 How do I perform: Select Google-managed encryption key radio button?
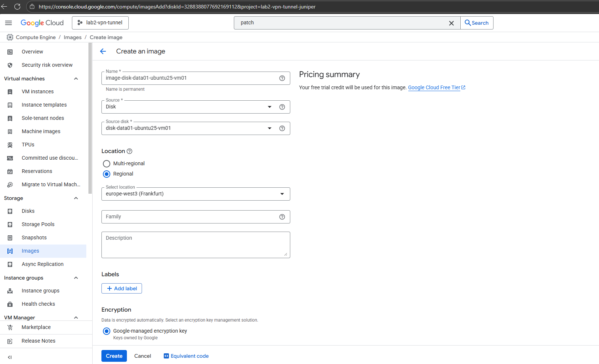point(107,331)
